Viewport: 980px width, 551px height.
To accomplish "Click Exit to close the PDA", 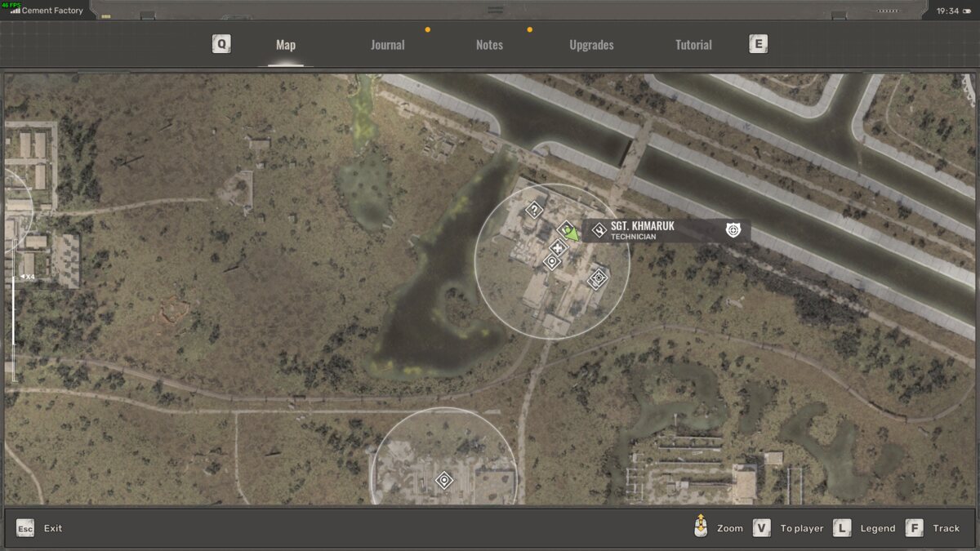I will [53, 528].
